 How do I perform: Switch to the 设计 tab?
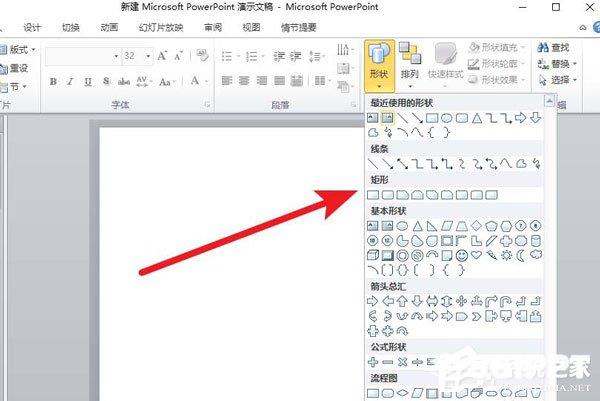point(32,28)
